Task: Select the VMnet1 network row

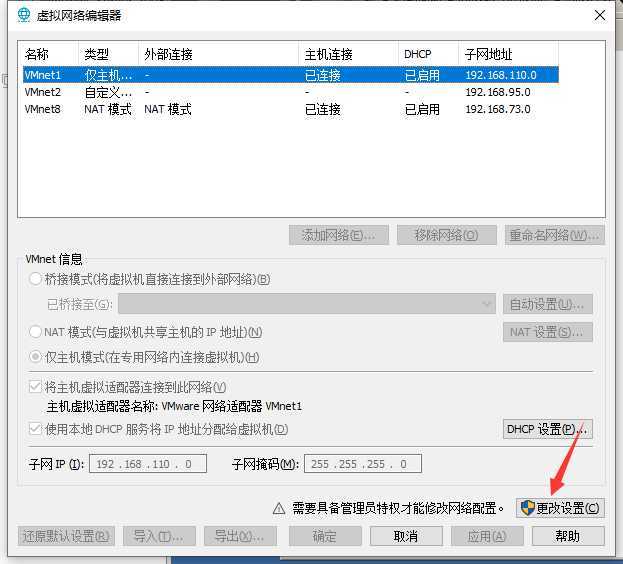Action: tap(291, 75)
